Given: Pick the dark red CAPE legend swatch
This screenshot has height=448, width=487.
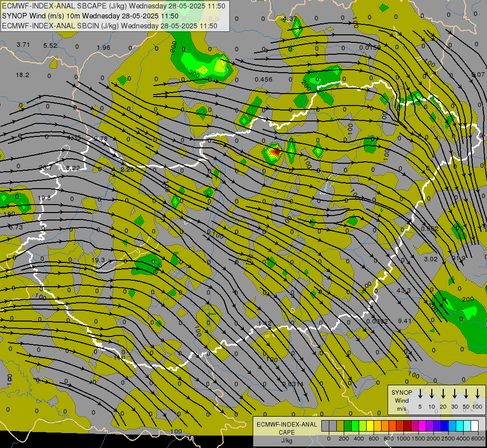Looking at the screenshot, I should 408,426.
